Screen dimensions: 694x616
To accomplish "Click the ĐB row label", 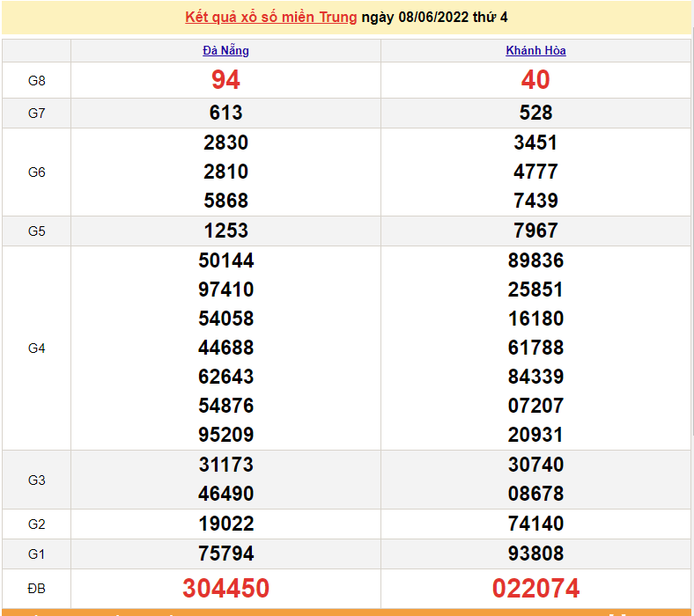I will [36, 589].
